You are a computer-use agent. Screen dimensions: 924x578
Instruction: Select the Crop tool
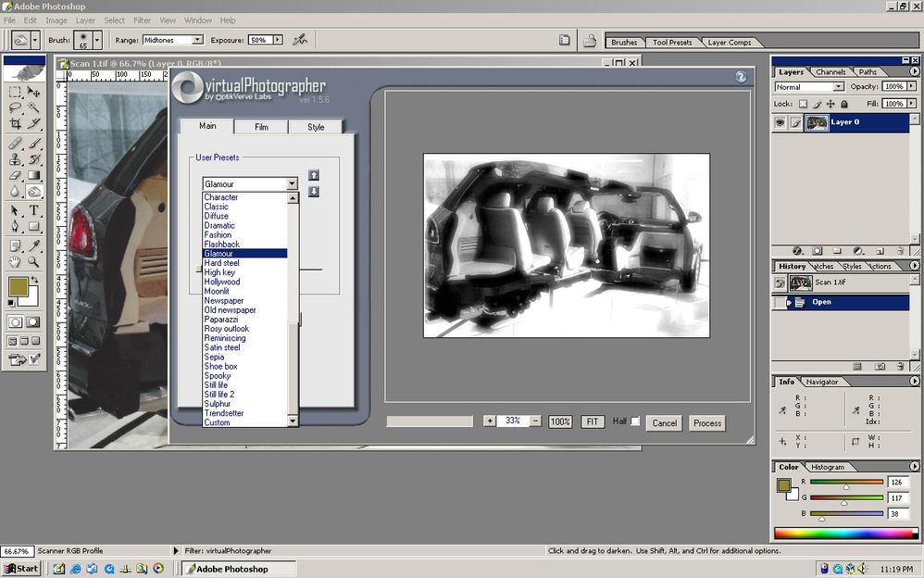coord(16,123)
